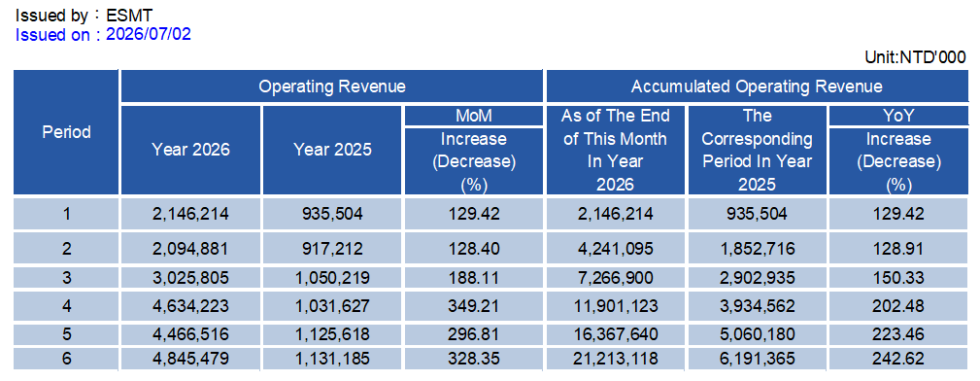Click the Year 2026 column header
Screen dimensions: 980x381
[x=190, y=150]
